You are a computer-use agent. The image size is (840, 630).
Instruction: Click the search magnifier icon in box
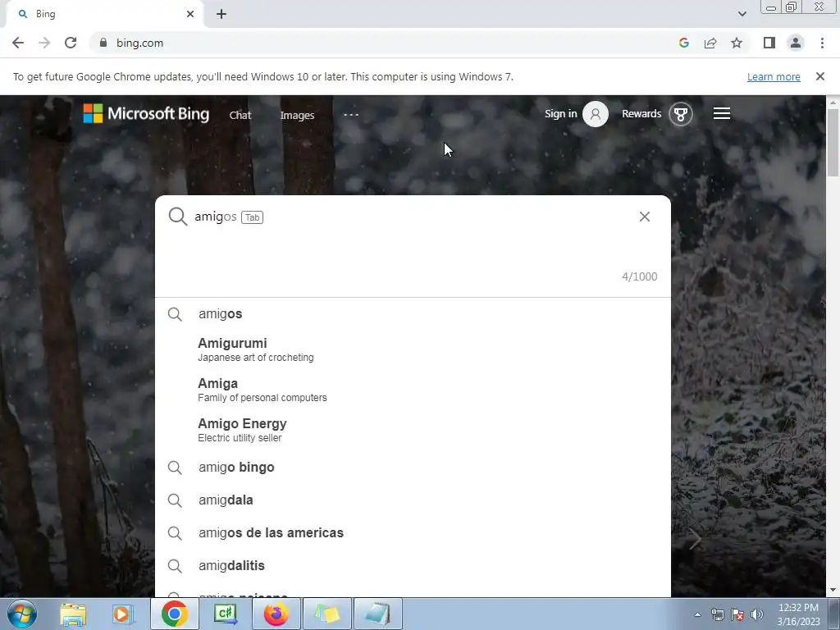[177, 217]
